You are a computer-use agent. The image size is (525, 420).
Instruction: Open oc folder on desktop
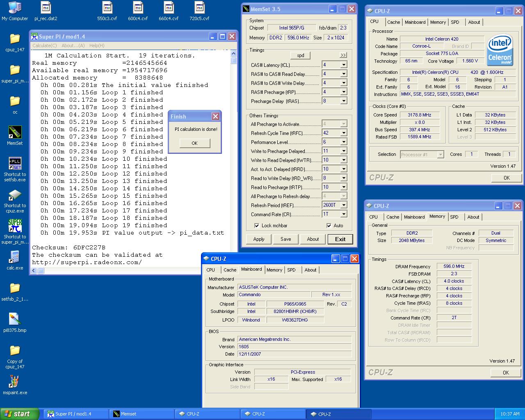tap(15, 105)
